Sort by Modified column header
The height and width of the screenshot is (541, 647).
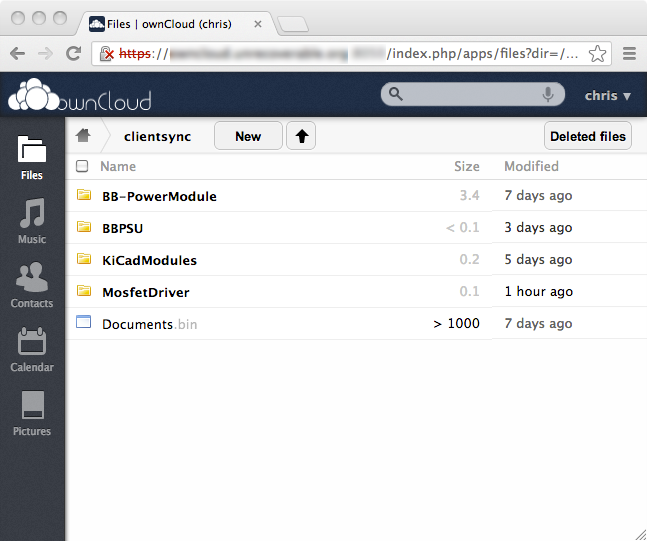pyautogui.click(x=531, y=166)
